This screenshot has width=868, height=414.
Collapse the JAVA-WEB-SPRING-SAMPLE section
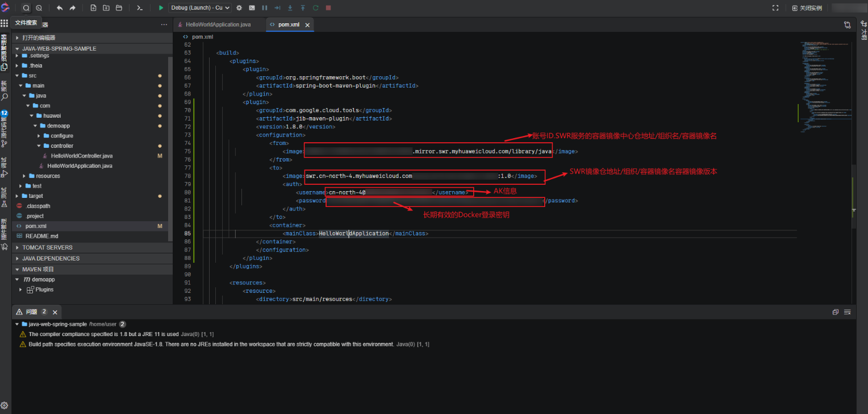92,48
